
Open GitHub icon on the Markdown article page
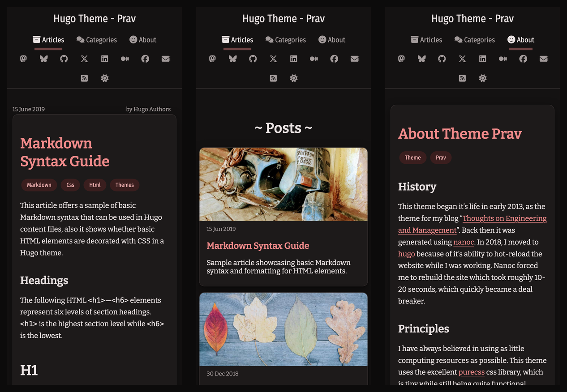[x=64, y=59]
